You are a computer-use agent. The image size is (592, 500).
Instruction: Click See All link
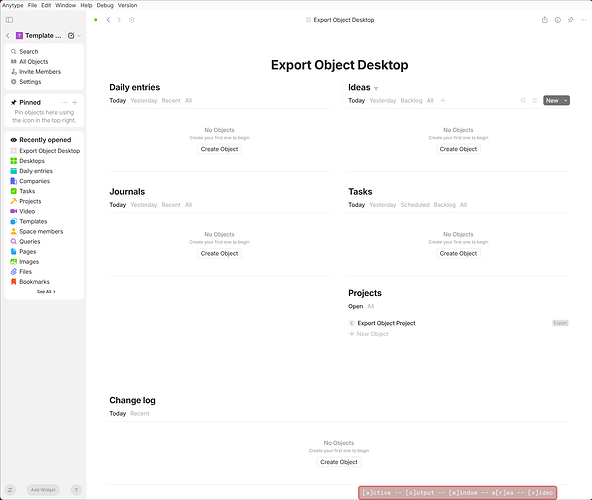(x=46, y=292)
